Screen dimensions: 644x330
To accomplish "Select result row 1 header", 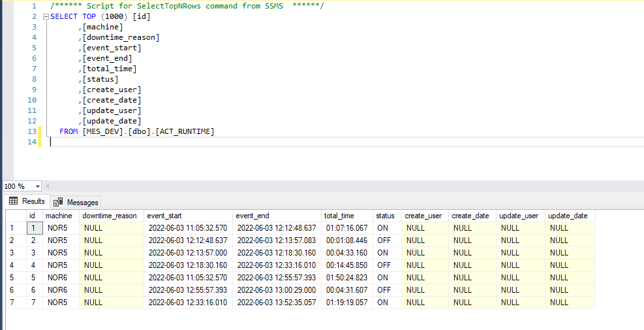I will [16, 228].
